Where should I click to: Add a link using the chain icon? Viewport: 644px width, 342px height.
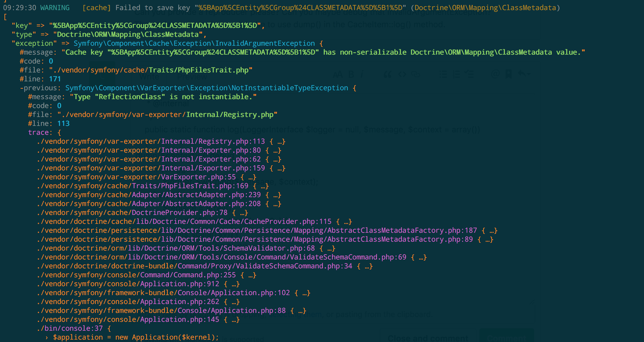pyautogui.click(x=416, y=74)
